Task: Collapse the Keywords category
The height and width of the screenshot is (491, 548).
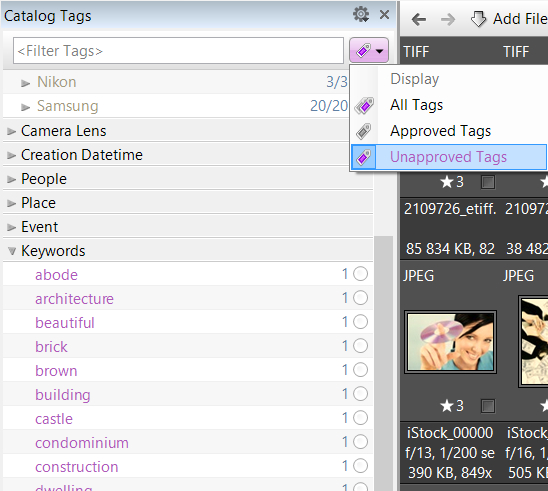Action: (x=12, y=251)
